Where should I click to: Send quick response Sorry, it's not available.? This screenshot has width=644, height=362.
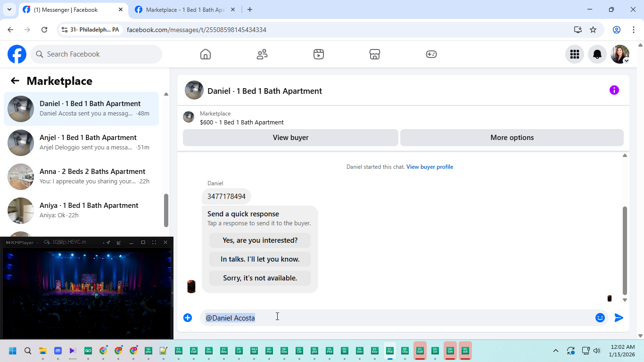pos(260,278)
